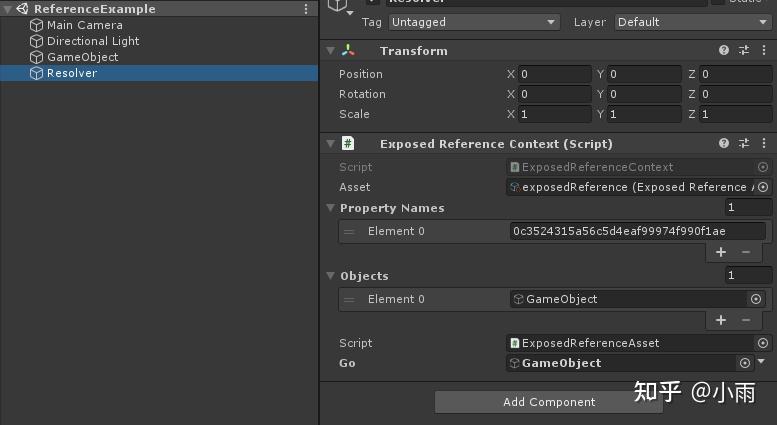This screenshot has height=425, width=777.
Task: Click the Position X input field
Action: pos(553,74)
